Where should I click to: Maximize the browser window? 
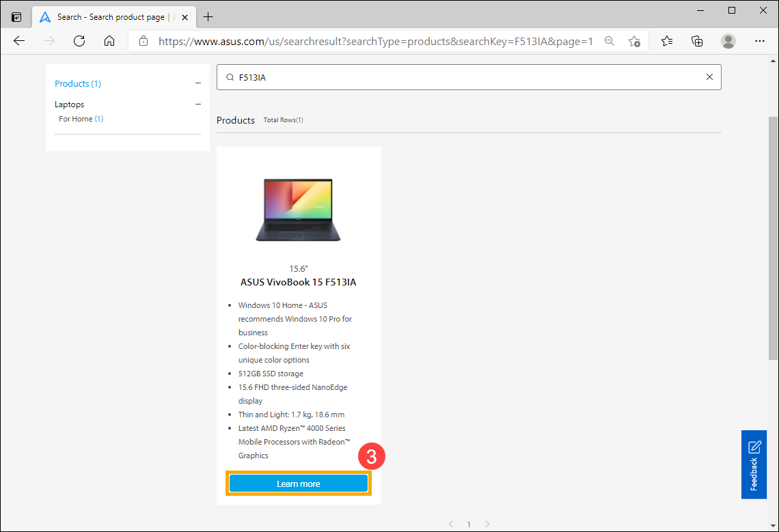coord(731,10)
